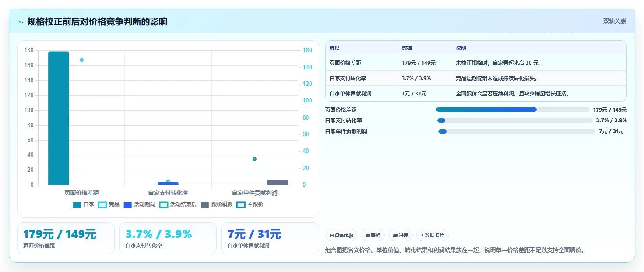Screen dimensions: 644x272
Task: Click the 竞品 data point near 149
Action: (x=81, y=60)
